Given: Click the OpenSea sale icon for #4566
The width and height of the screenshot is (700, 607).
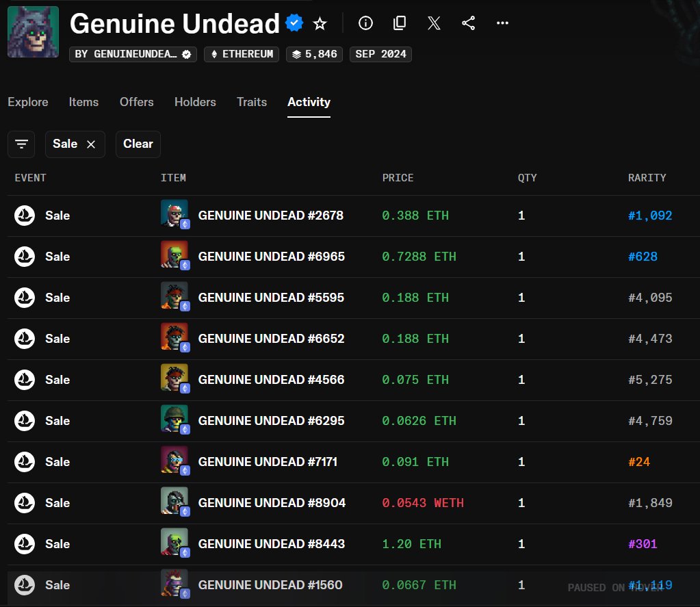Looking at the screenshot, I should coord(25,380).
